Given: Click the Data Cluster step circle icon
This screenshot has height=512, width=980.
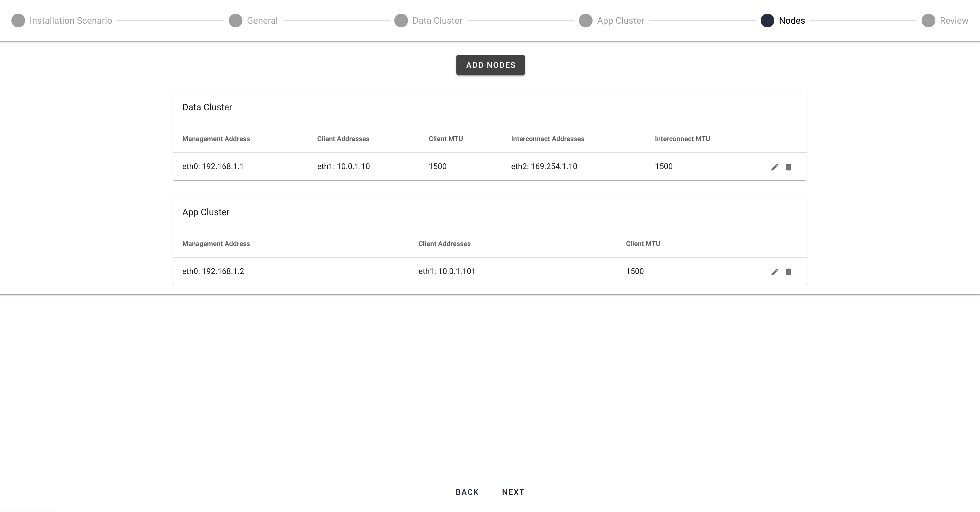Looking at the screenshot, I should [401, 21].
